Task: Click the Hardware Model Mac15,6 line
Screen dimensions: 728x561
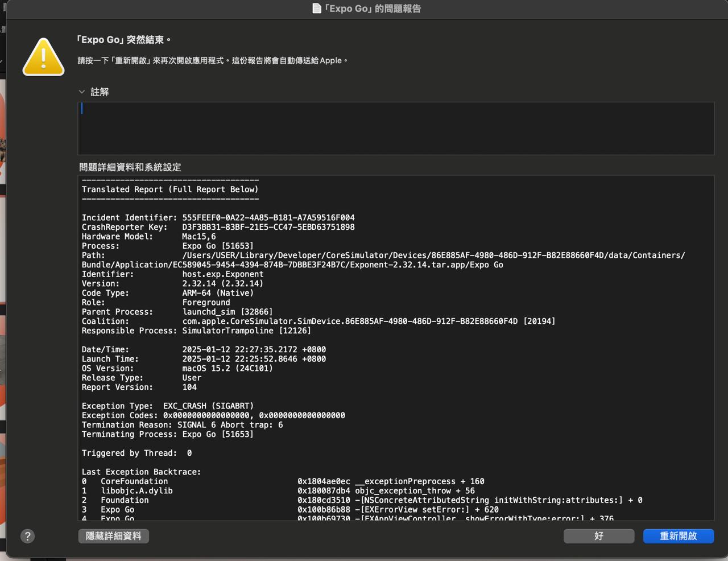Action: (149, 236)
